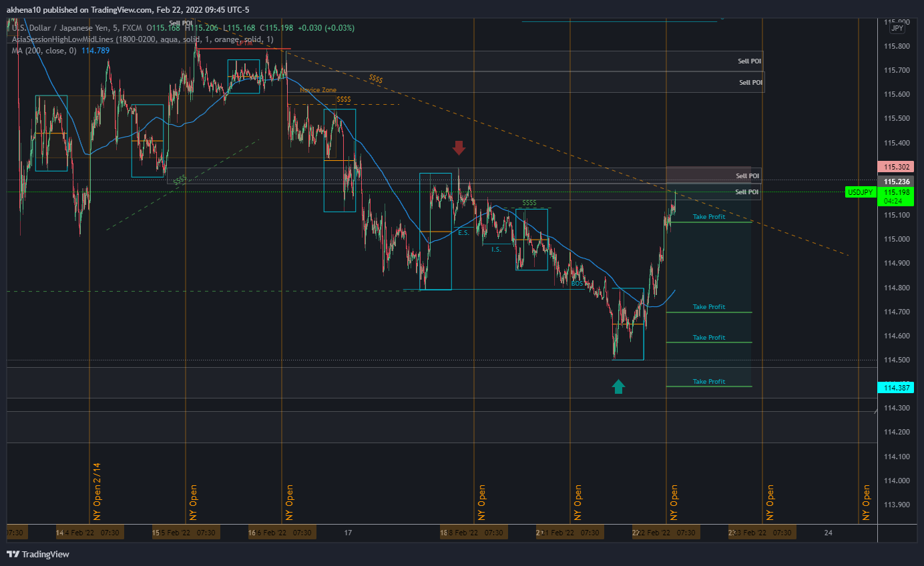Click the 15 Feb '22 07:30 time label
Image resolution: width=924 pixels, height=566 pixels.
[x=186, y=533]
